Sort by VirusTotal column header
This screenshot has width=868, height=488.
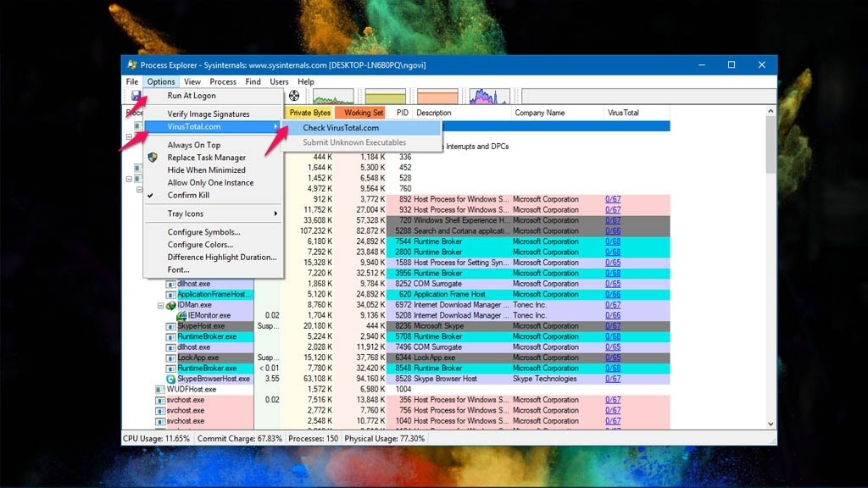[x=637, y=113]
